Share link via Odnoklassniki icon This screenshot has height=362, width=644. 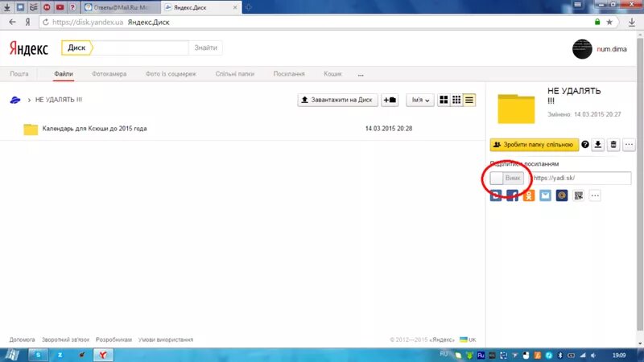pos(529,195)
